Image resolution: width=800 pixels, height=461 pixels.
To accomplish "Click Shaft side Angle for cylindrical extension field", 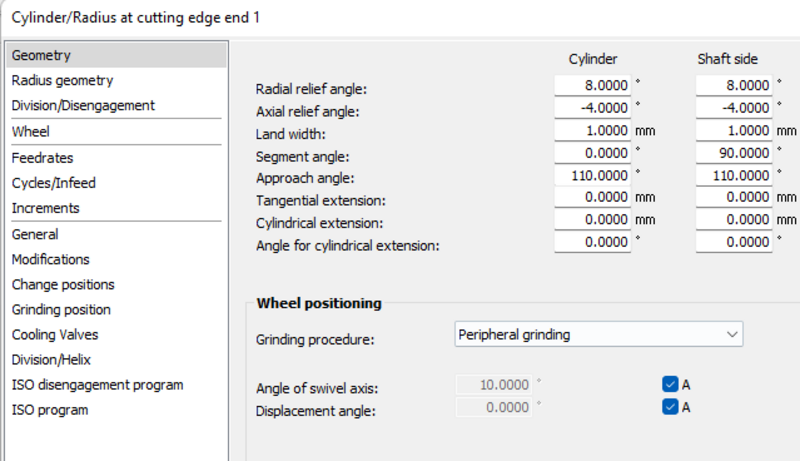I will coord(734,242).
